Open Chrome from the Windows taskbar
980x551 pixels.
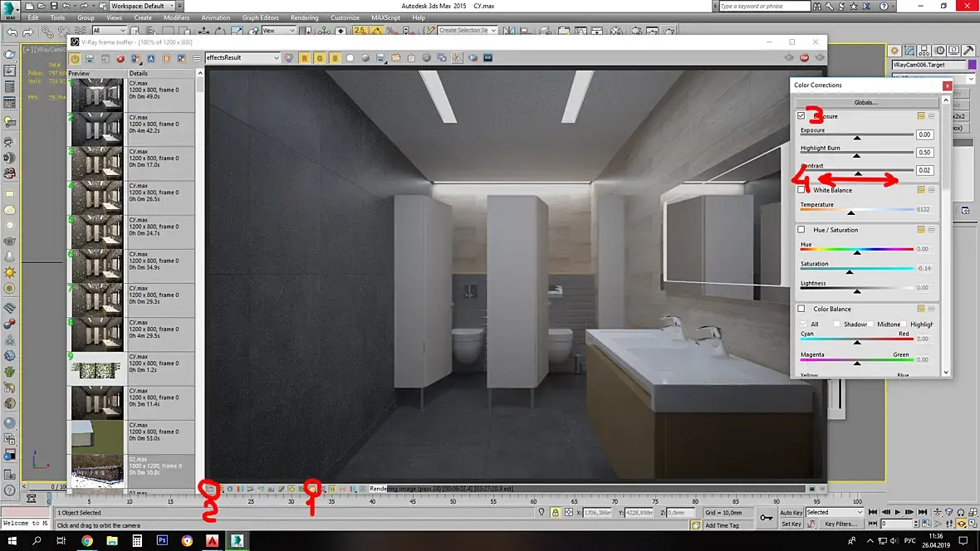pyautogui.click(x=87, y=540)
